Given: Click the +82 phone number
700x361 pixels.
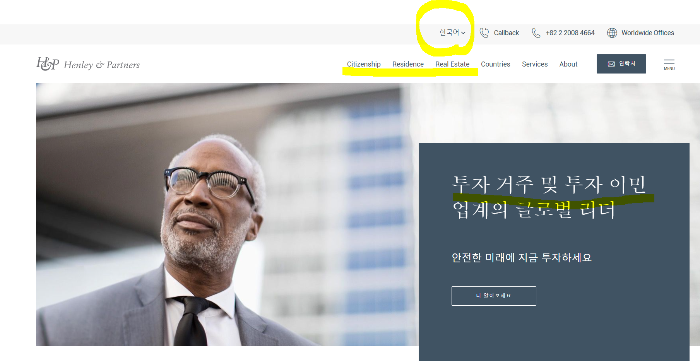Looking at the screenshot, I should point(570,33).
